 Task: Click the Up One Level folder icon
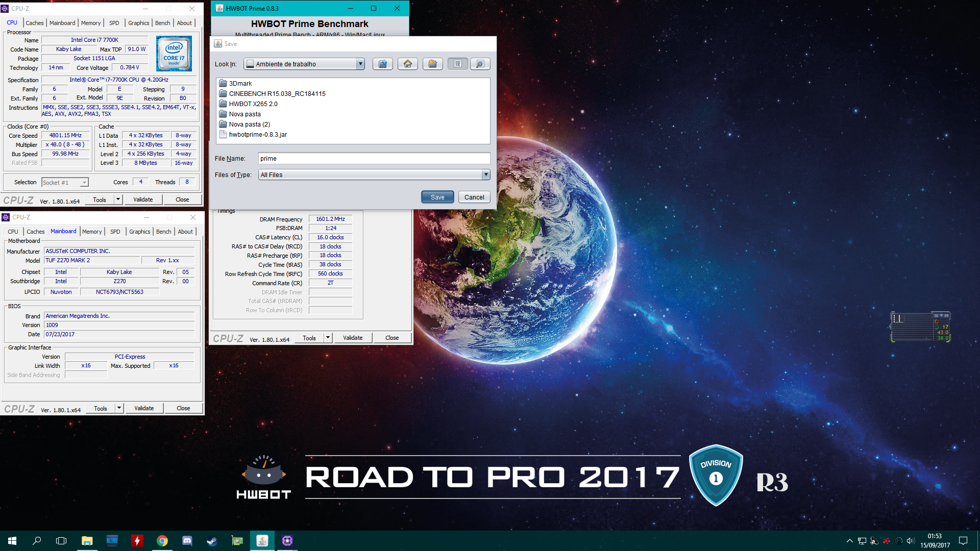[383, 64]
